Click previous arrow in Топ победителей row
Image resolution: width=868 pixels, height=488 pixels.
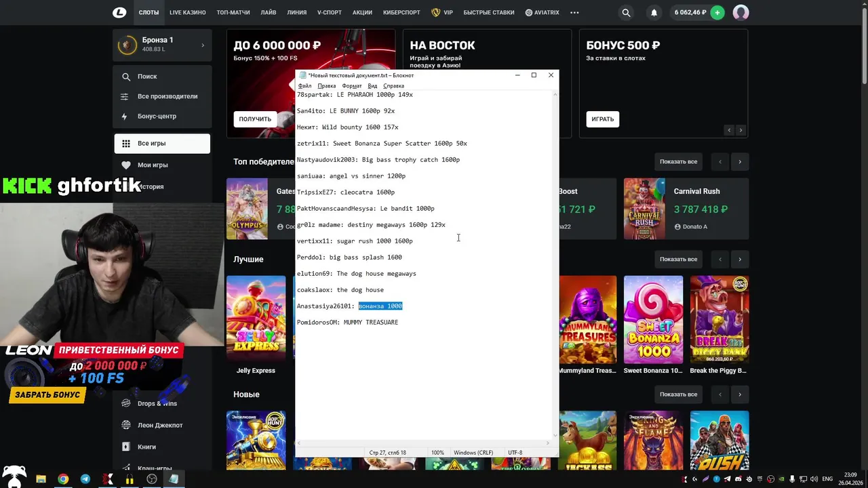[x=720, y=161]
